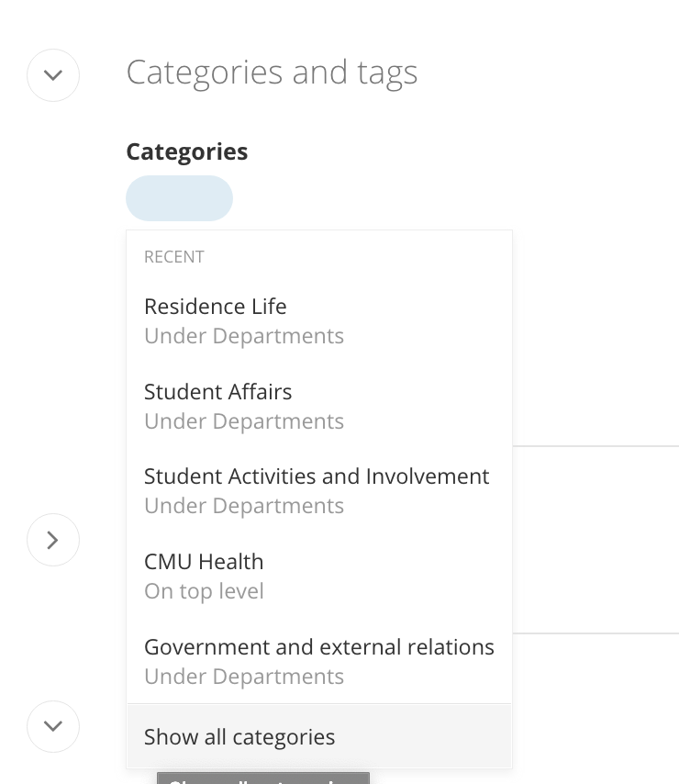Click the divider line right of the dropdown
This screenshot has width=679, height=784.
pyautogui.click(x=595, y=446)
